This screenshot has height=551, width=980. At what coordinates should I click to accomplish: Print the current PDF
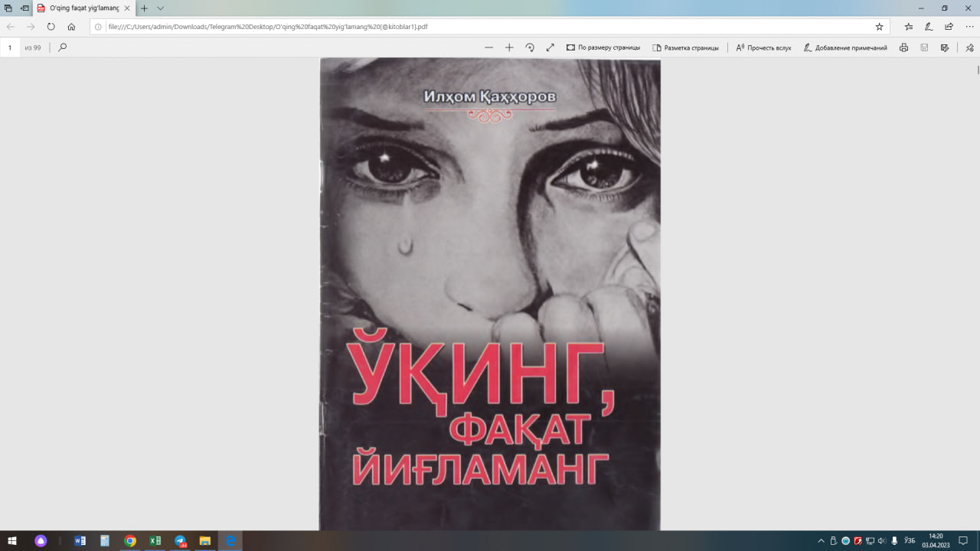(x=903, y=47)
